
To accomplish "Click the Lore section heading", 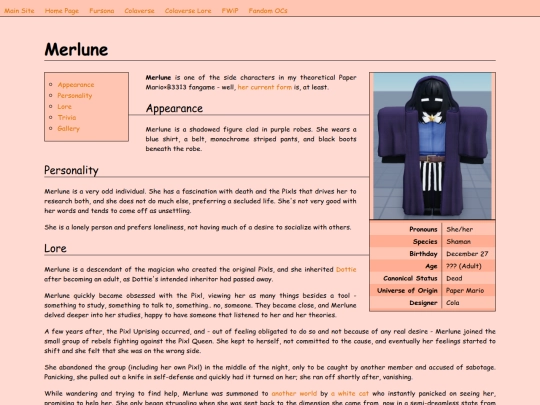I will (55, 248).
